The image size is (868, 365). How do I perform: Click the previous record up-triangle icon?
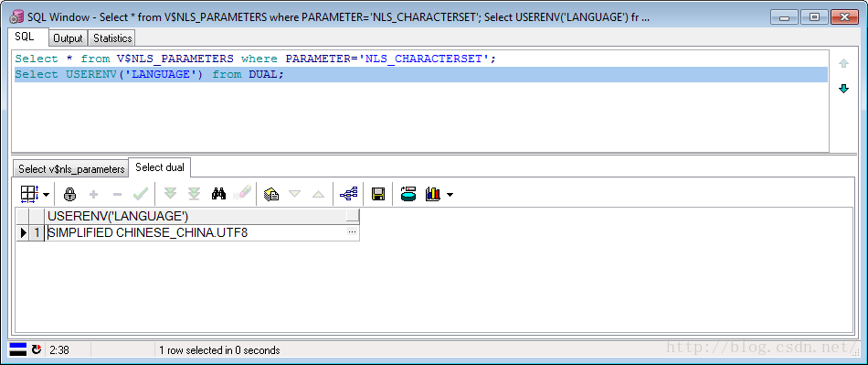318,194
